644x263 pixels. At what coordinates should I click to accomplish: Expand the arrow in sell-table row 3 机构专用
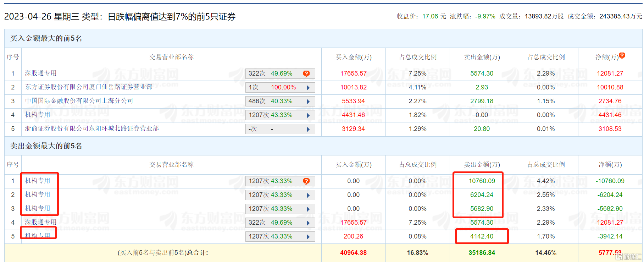coord(308,209)
